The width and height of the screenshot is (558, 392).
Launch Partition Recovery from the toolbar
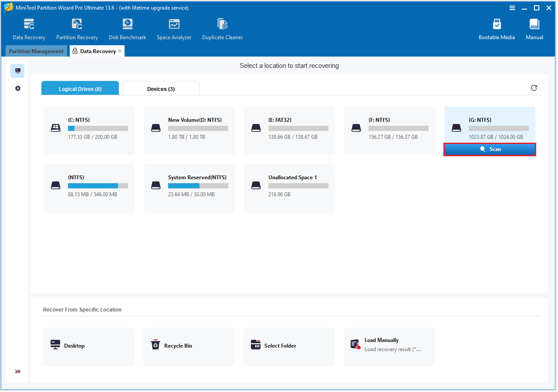click(77, 29)
